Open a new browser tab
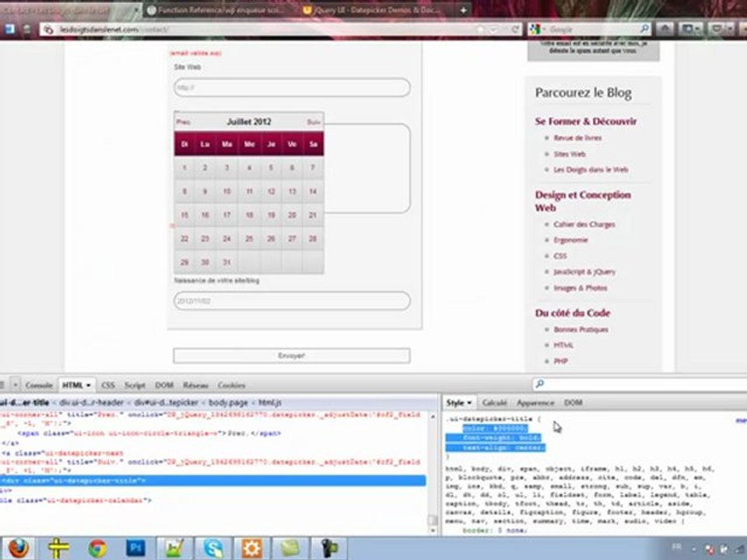Image resolution: width=747 pixels, height=560 pixels. (463, 10)
